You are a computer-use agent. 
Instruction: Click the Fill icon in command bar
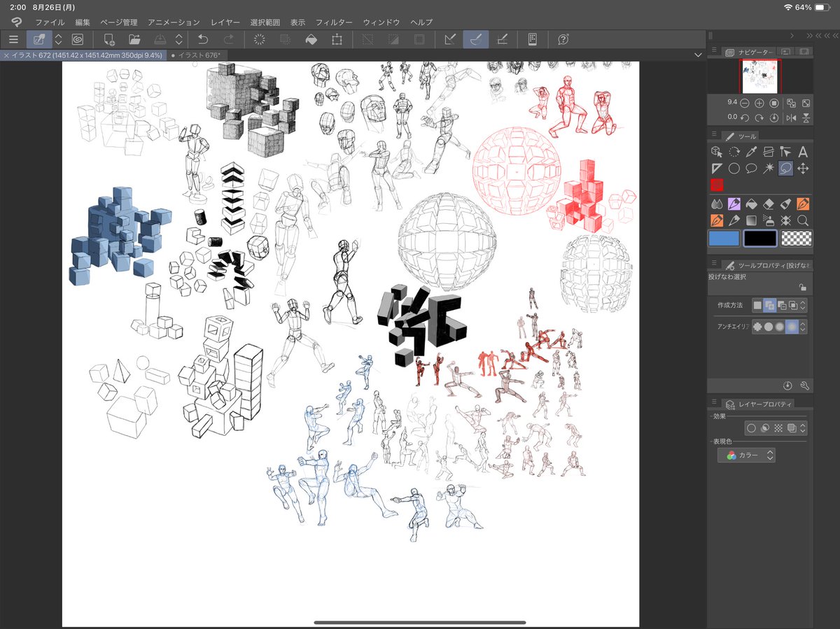click(x=311, y=40)
